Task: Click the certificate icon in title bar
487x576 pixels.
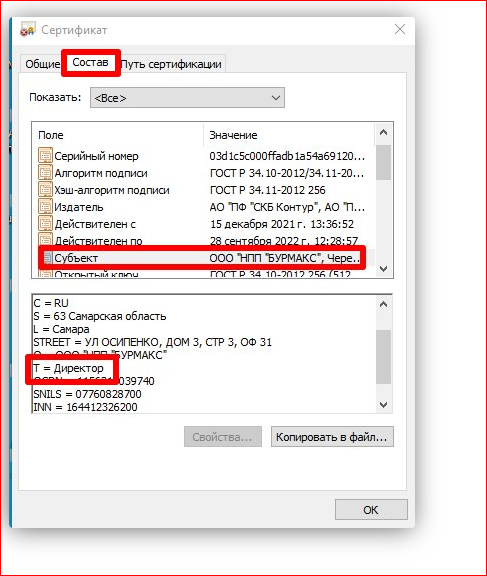Action: tap(28, 29)
